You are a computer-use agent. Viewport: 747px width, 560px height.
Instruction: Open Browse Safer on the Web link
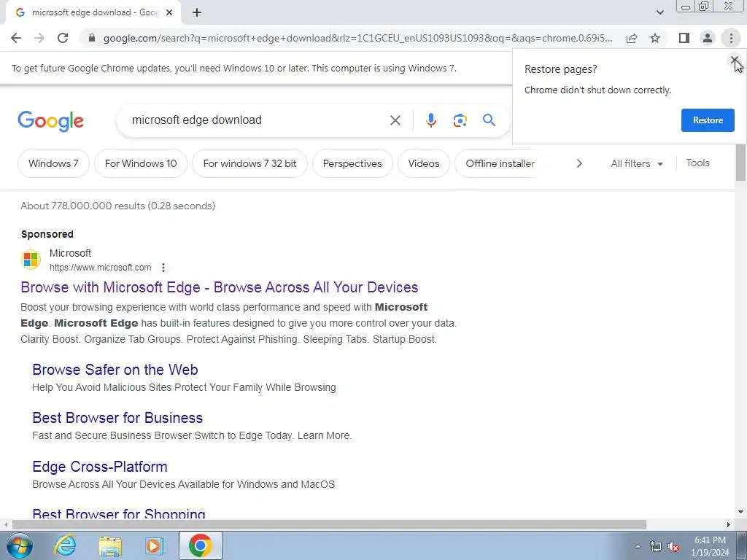[115, 370]
